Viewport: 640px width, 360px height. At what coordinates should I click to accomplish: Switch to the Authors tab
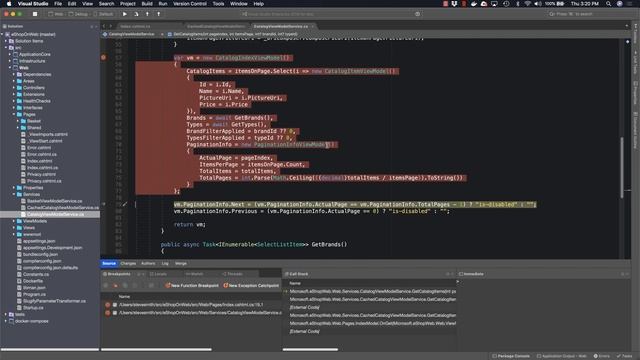(148, 264)
